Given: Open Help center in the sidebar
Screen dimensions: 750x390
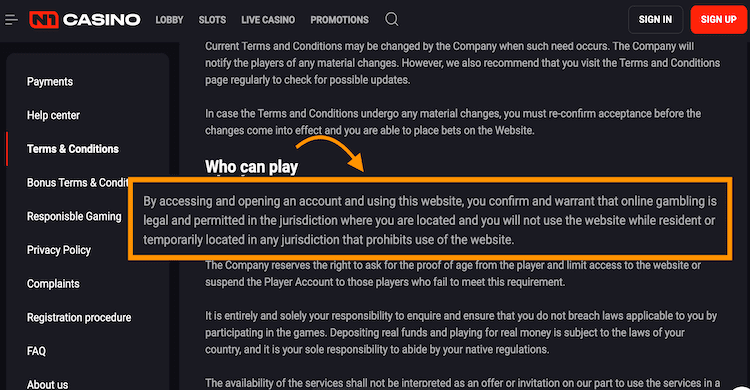Looking at the screenshot, I should tap(53, 115).
